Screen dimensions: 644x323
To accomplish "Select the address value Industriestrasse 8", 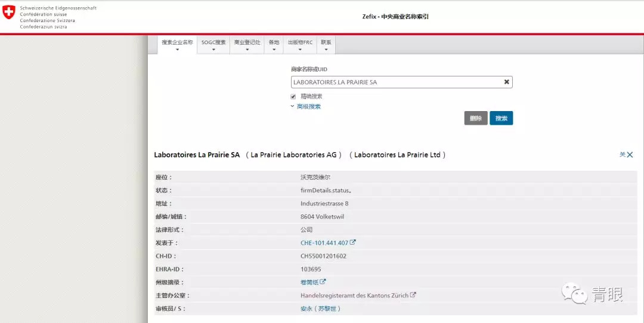I will click(x=324, y=203).
